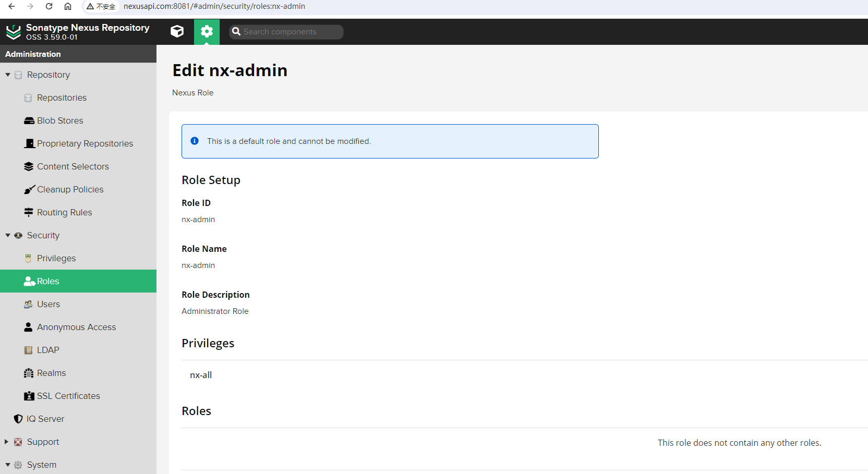Click the Support lifebuoy icon
This screenshot has height=474, width=868.
[18, 442]
